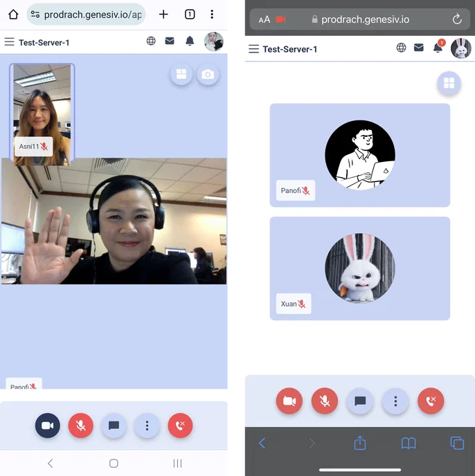Tap Android back navigation button
This screenshot has width=475, height=476.
coord(51,464)
